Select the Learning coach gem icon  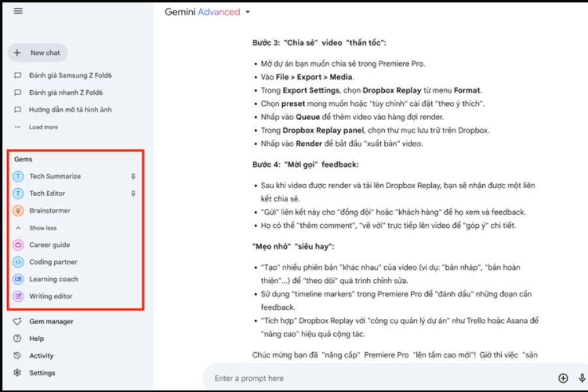coord(18,279)
